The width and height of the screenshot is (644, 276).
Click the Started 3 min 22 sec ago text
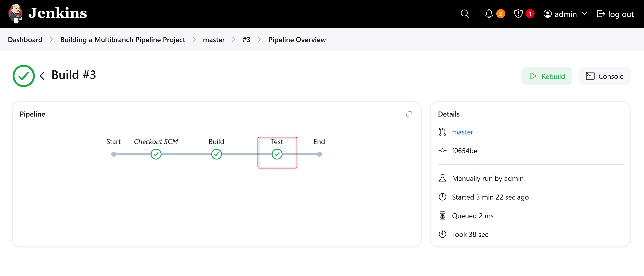coord(490,197)
